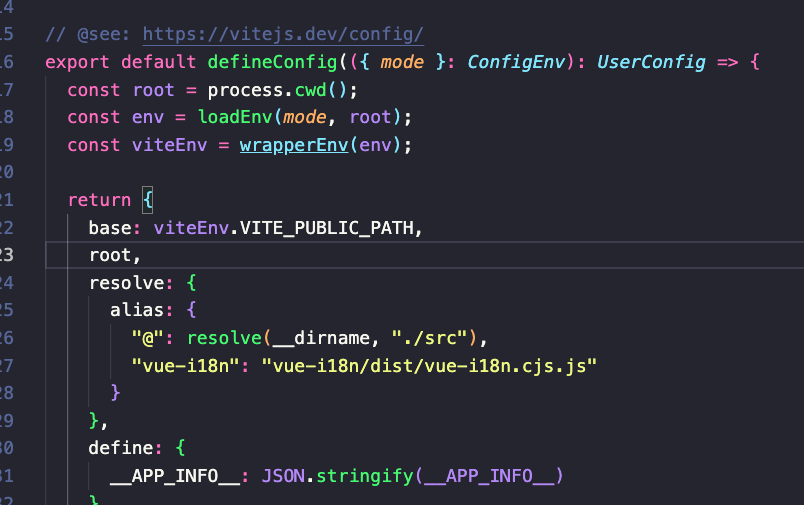804x505 pixels.
Task: Click the define property key
Action: (x=120, y=447)
